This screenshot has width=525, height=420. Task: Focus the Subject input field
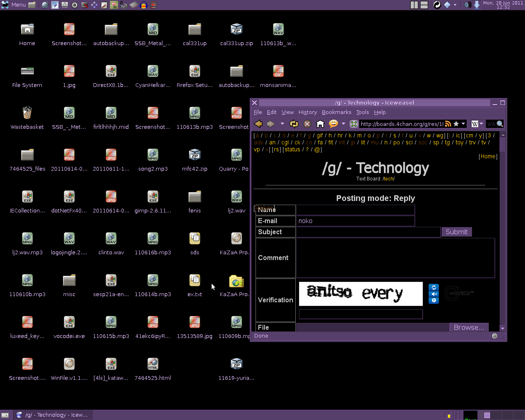tap(368, 232)
